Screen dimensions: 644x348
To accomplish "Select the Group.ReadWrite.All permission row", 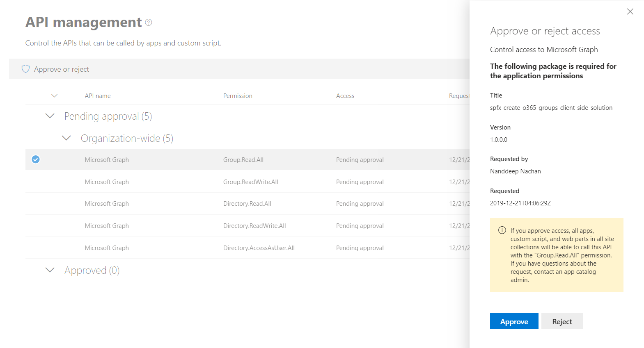I will [250, 182].
